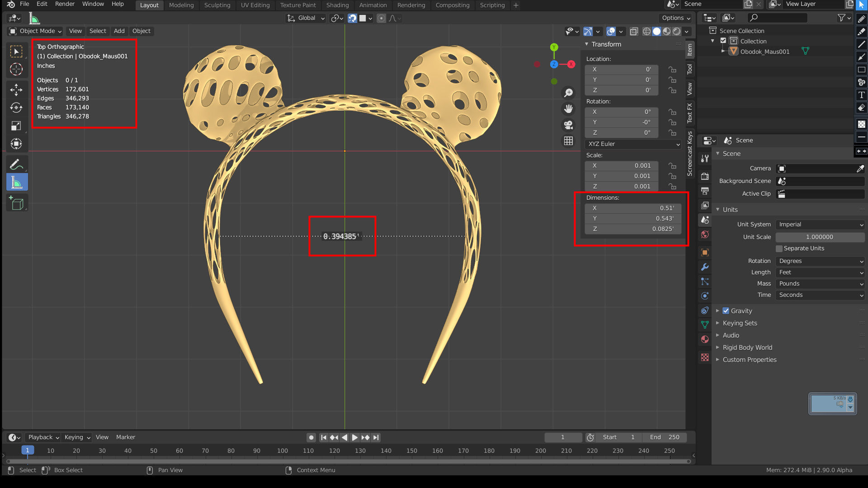Open the Object Data properties tab
Image resolution: width=868 pixels, height=488 pixels.
tap(705, 324)
